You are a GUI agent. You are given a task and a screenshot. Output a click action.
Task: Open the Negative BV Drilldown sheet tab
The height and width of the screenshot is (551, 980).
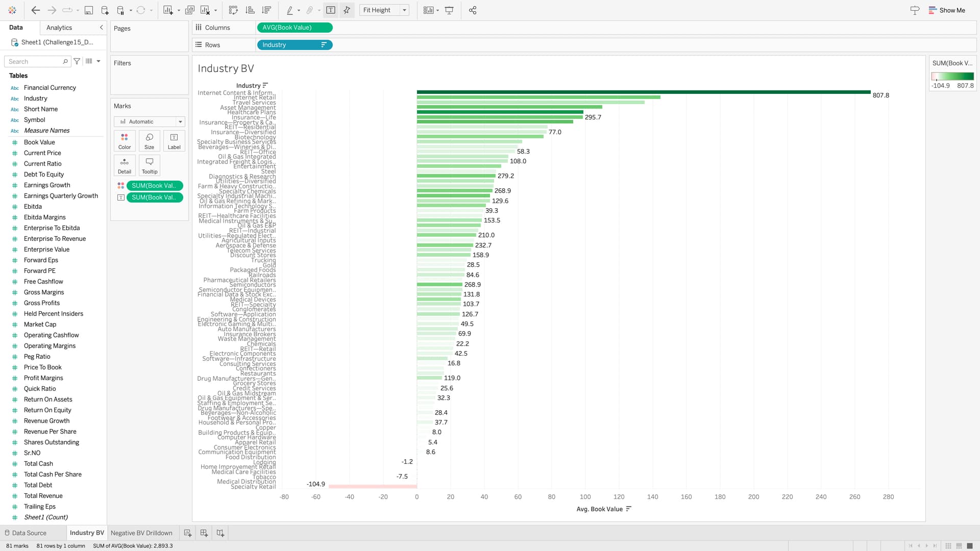tap(141, 533)
